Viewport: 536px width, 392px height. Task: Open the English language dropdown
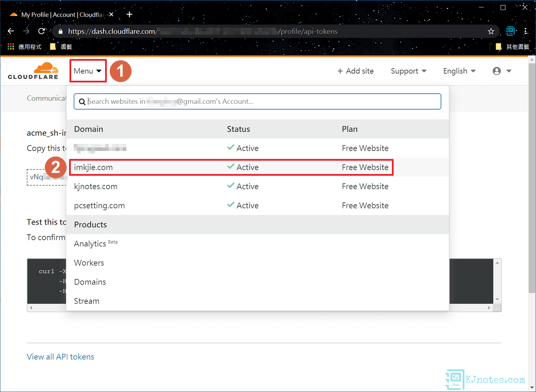tap(459, 71)
